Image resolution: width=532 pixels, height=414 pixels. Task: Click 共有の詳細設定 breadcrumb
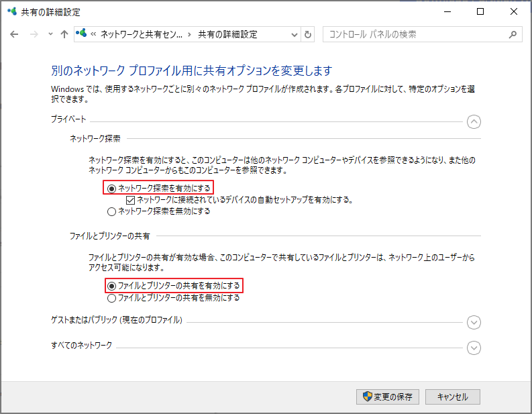227,34
